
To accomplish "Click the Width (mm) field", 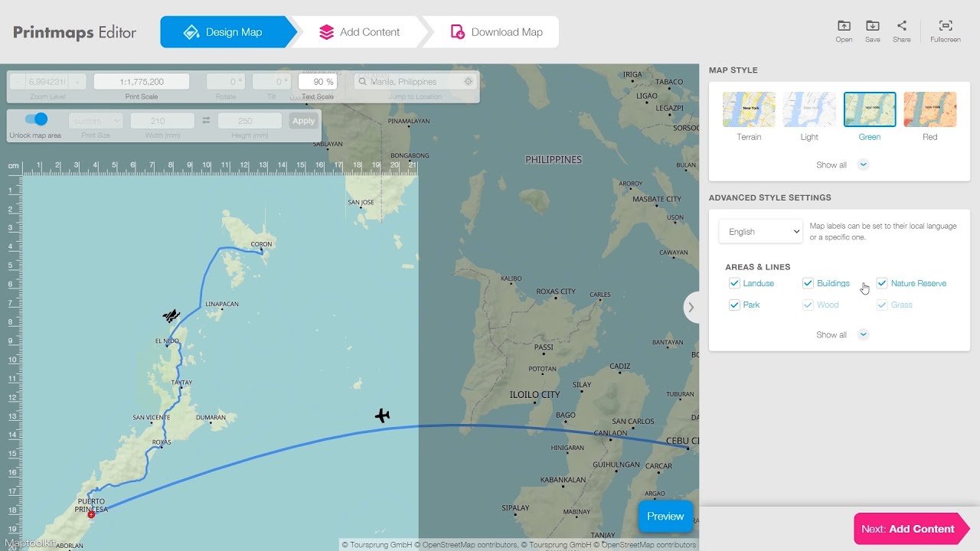I will click(x=162, y=121).
